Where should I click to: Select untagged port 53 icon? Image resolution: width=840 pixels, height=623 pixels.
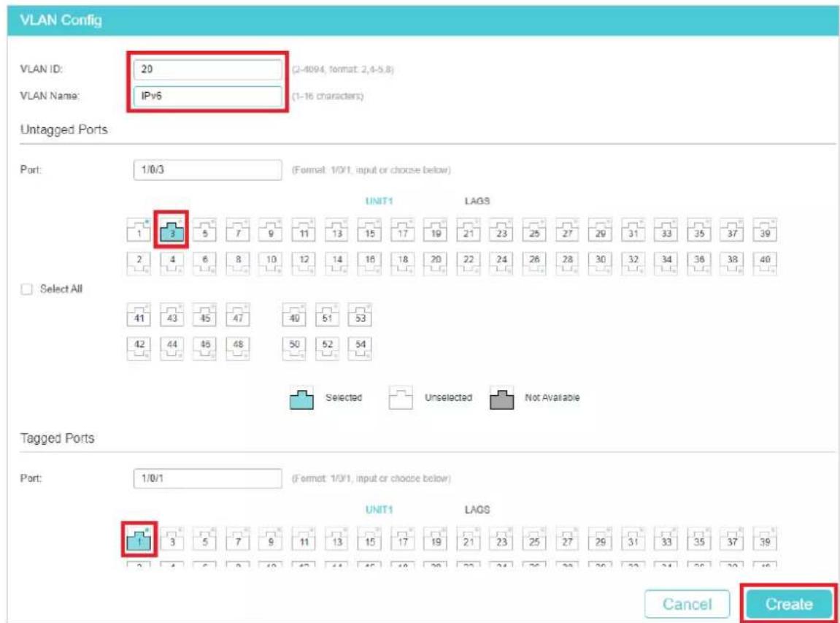click(360, 315)
